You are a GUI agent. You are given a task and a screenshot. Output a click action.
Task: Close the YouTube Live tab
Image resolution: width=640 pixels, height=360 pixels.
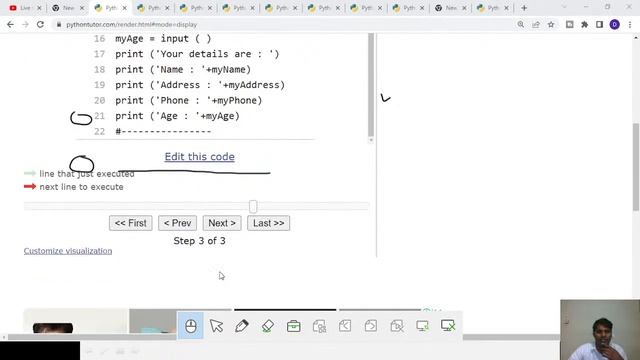pos(39,8)
